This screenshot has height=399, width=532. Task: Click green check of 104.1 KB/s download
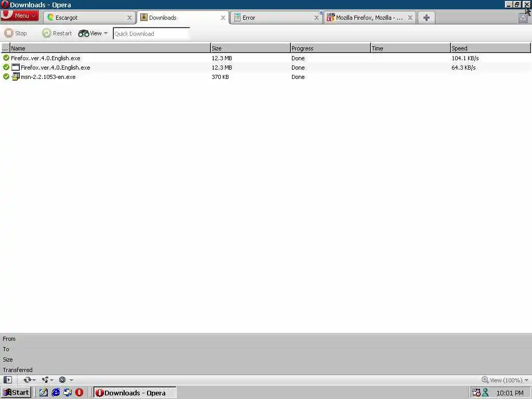6,58
